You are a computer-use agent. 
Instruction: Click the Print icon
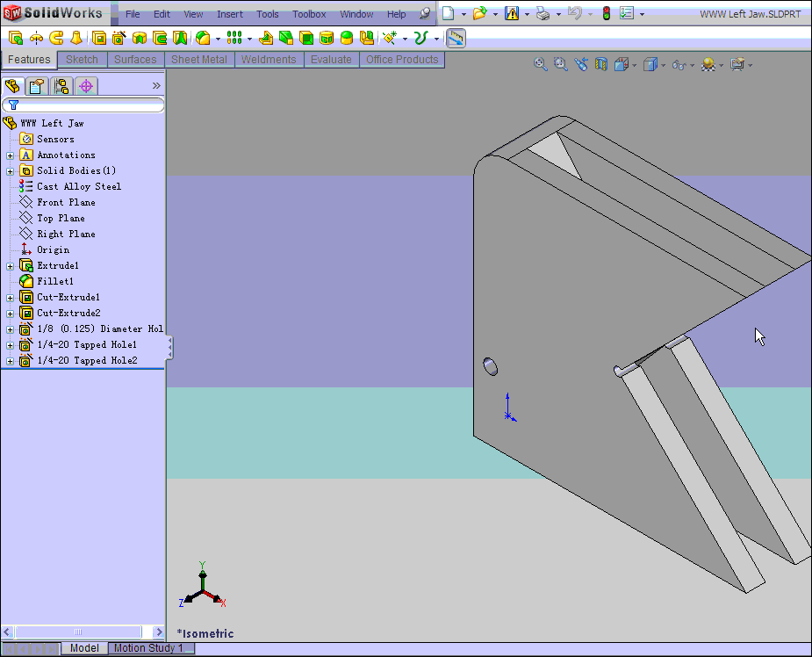(543, 13)
